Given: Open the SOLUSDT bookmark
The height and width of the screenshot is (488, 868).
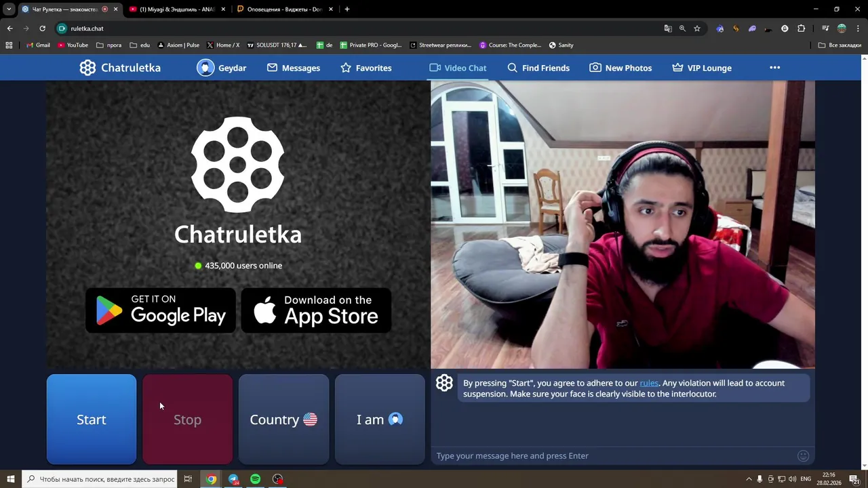Looking at the screenshot, I should pyautogui.click(x=277, y=45).
